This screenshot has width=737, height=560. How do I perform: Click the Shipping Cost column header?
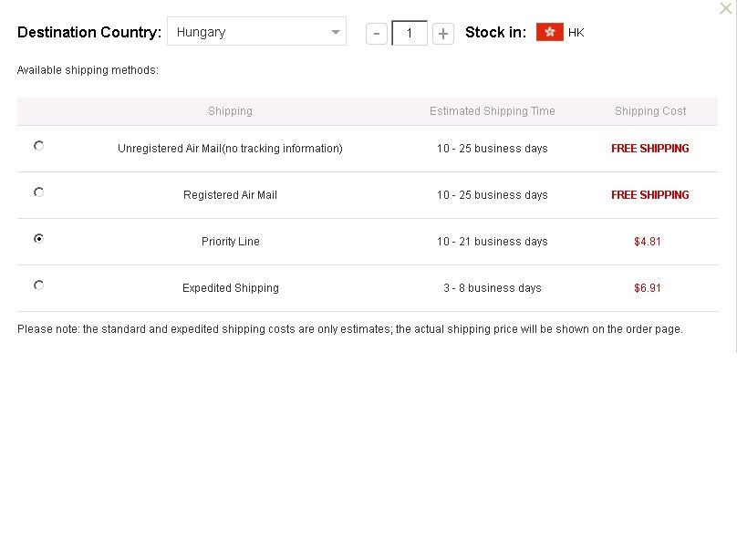650,111
